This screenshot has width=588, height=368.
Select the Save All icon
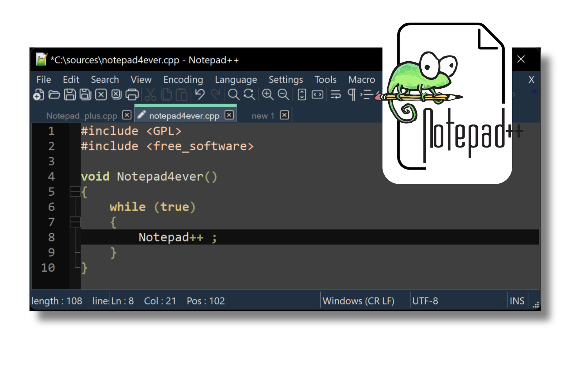coord(85,94)
